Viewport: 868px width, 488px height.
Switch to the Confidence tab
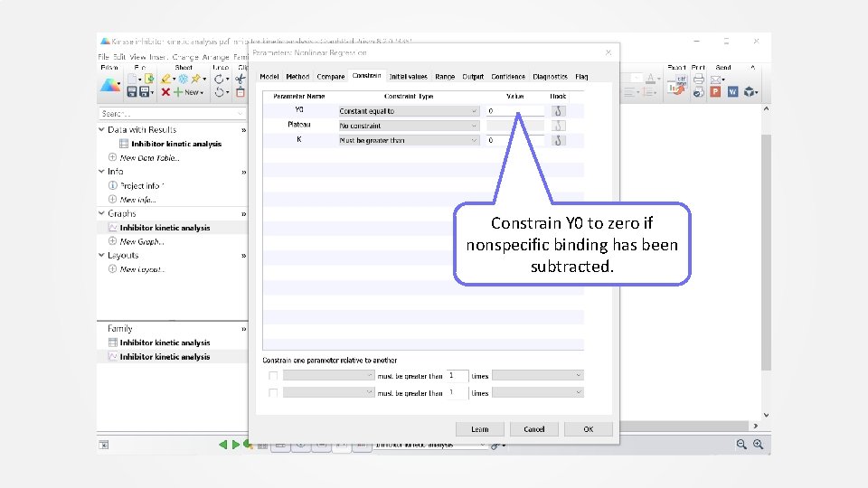coord(507,76)
